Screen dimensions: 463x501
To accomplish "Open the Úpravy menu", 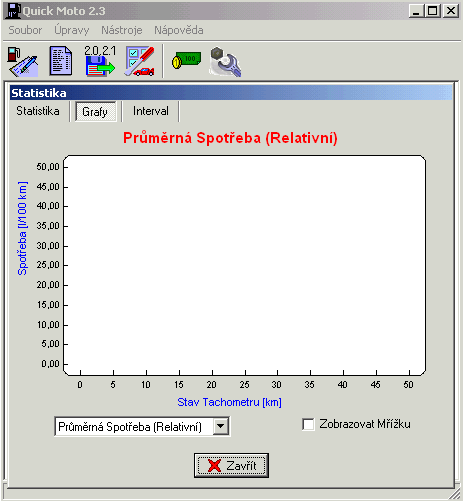I will 72,30.
